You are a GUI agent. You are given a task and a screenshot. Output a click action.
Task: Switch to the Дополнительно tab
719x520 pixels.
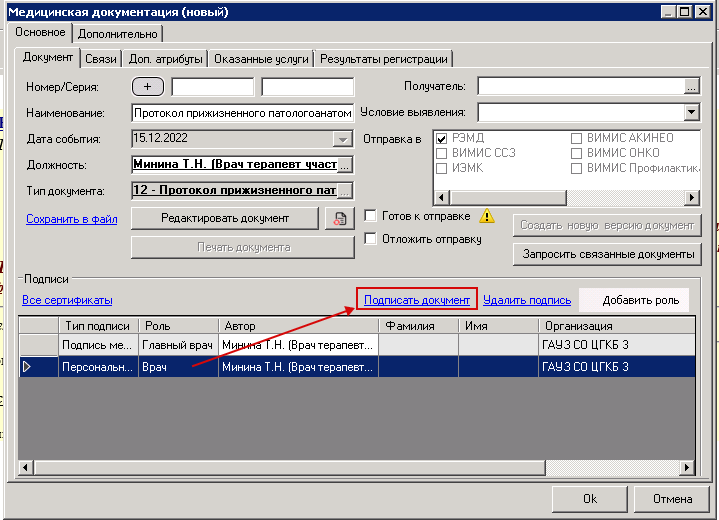coord(117,34)
